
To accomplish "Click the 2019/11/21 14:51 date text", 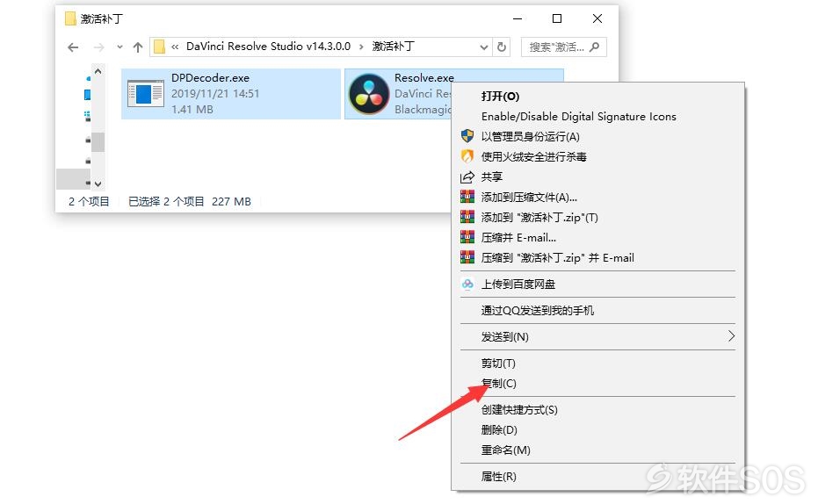I will [215, 94].
